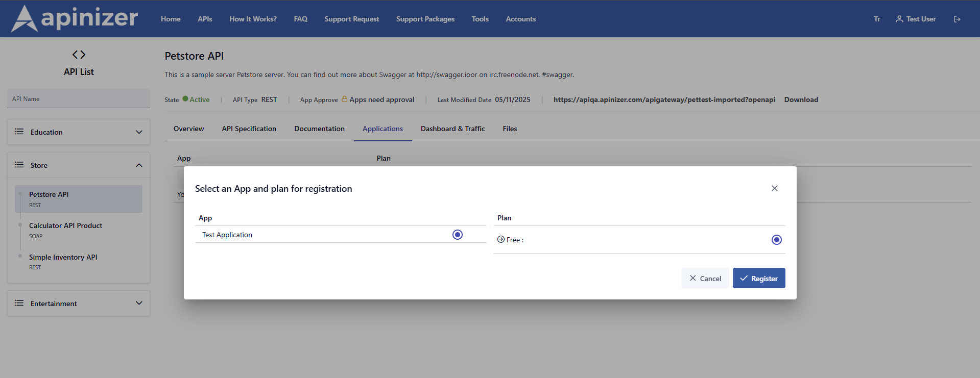Select the Test Application radio button

coord(458,235)
